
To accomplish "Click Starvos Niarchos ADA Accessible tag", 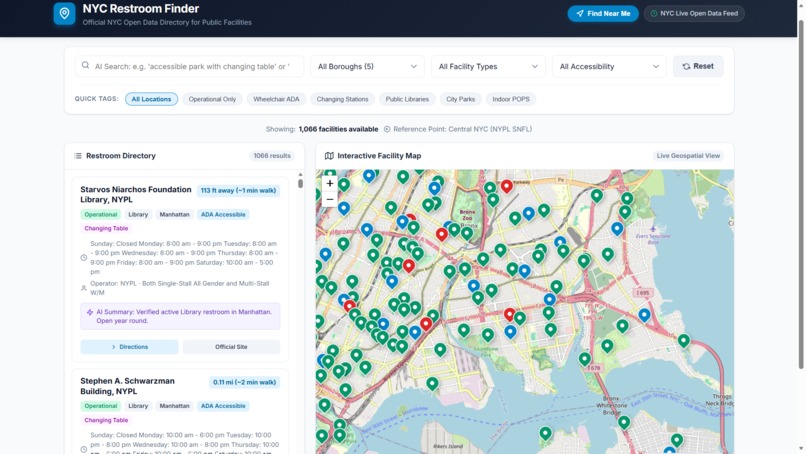I will (x=223, y=214).
